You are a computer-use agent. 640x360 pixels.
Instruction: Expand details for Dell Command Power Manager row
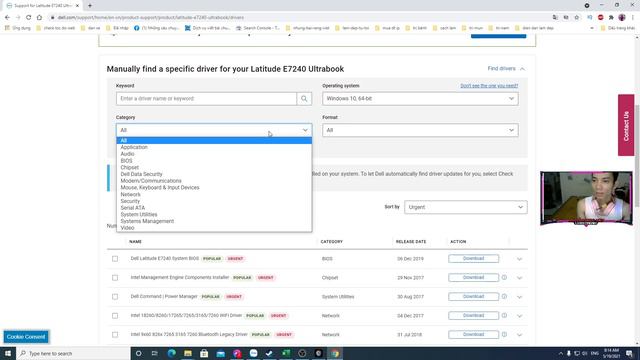coord(519,297)
